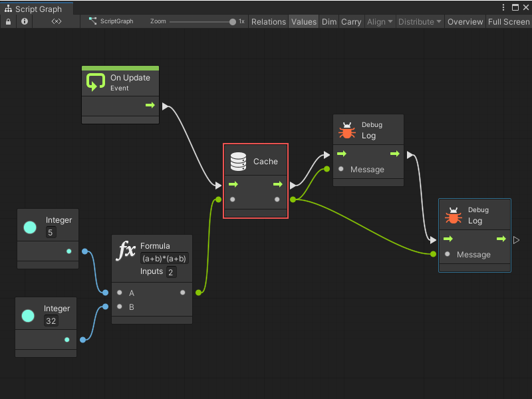Toggle the Dim option in toolbar

click(329, 21)
